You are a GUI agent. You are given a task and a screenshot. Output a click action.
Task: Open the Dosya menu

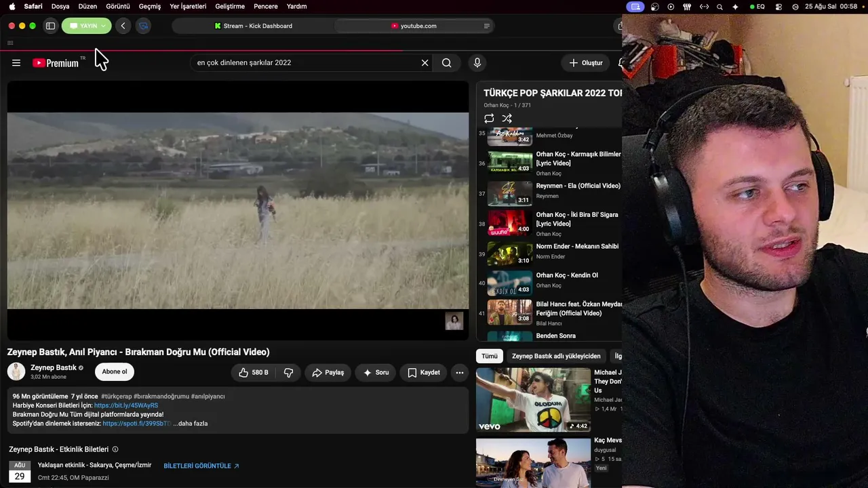tap(60, 6)
